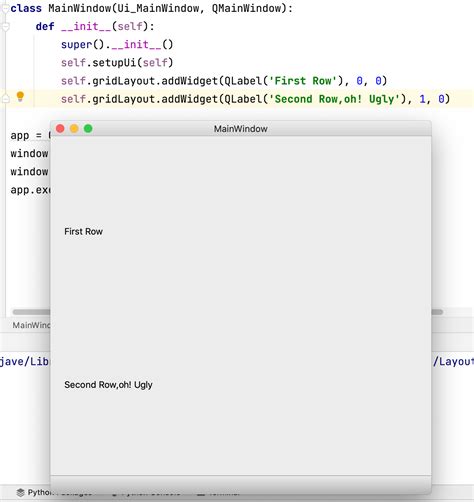The width and height of the screenshot is (474, 502).
Task: Collapse the class MainWindow fold marker
Action: [x=5, y=8]
